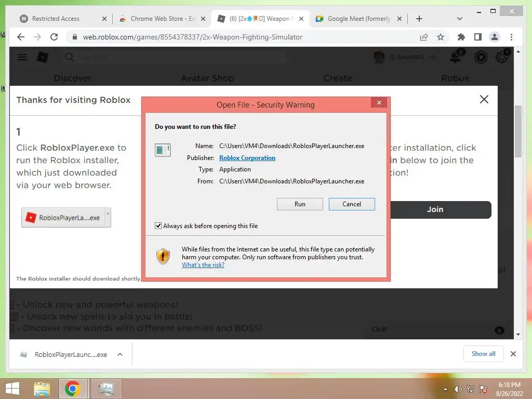
Task: Bookmark this page with the star
Action: [441, 37]
